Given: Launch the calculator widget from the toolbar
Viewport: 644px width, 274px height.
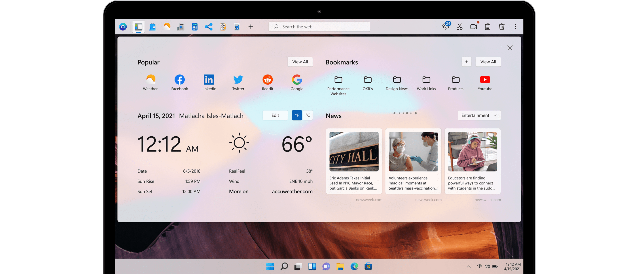Looking at the screenshot, I should point(195,26).
